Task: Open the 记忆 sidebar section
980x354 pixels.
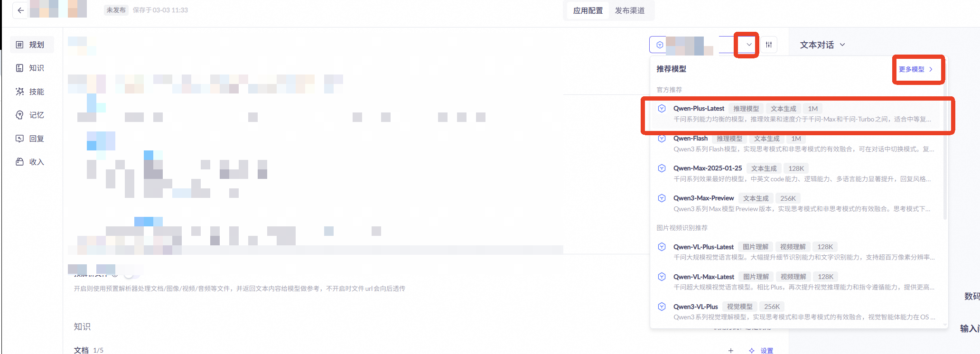Action: [x=32, y=115]
